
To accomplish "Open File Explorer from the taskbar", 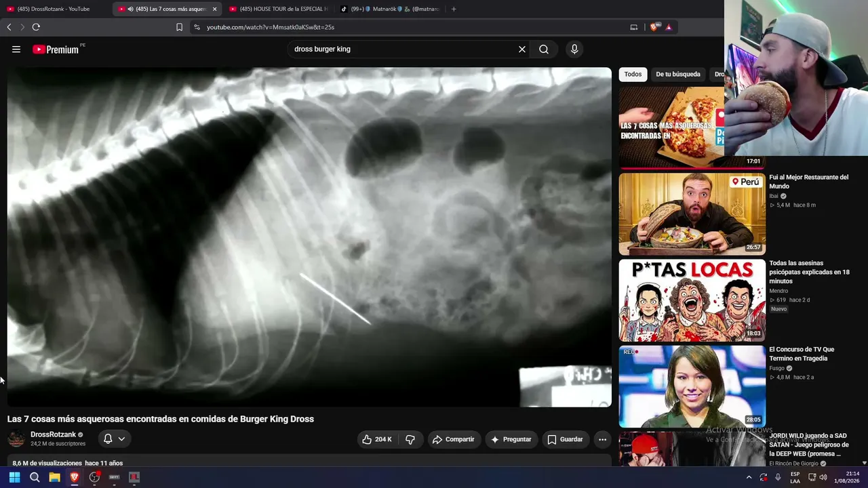I will click(54, 477).
